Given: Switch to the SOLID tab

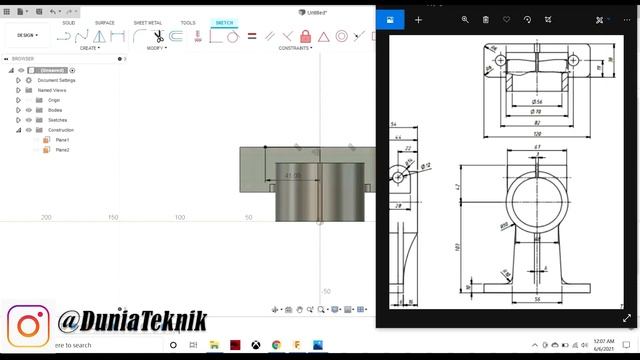Looking at the screenshot, I should (69, 23).
